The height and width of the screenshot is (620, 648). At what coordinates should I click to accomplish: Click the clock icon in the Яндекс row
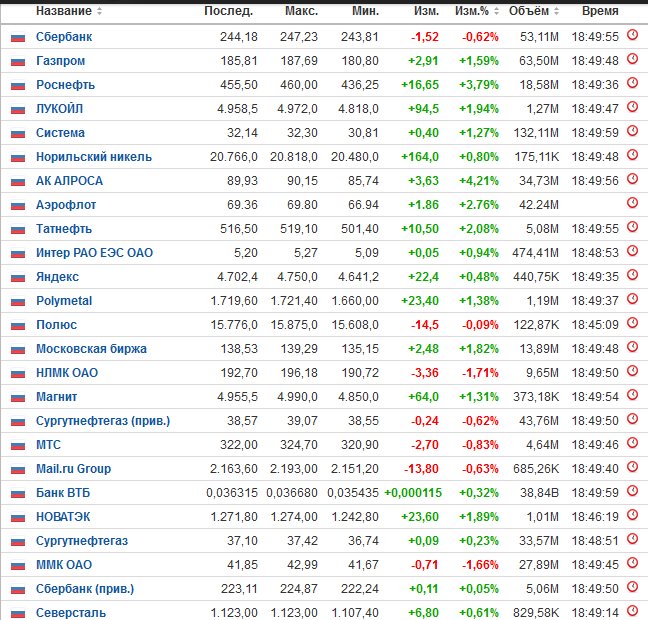632,274
